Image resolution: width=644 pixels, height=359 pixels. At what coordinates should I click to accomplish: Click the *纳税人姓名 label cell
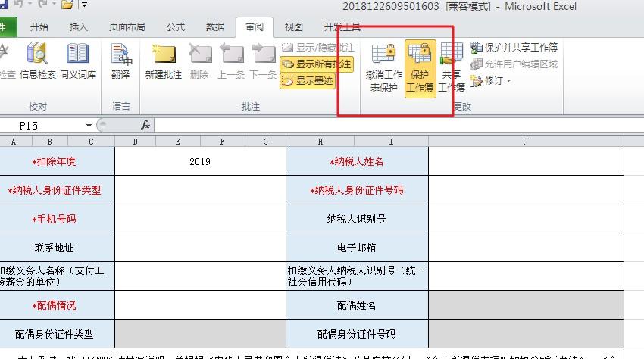(x=357, y=161)
